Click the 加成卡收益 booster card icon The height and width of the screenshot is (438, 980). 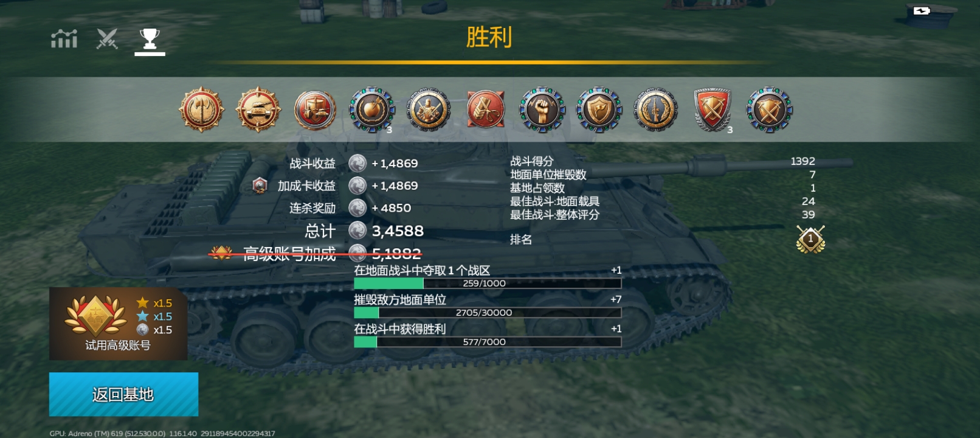(260, 186)
